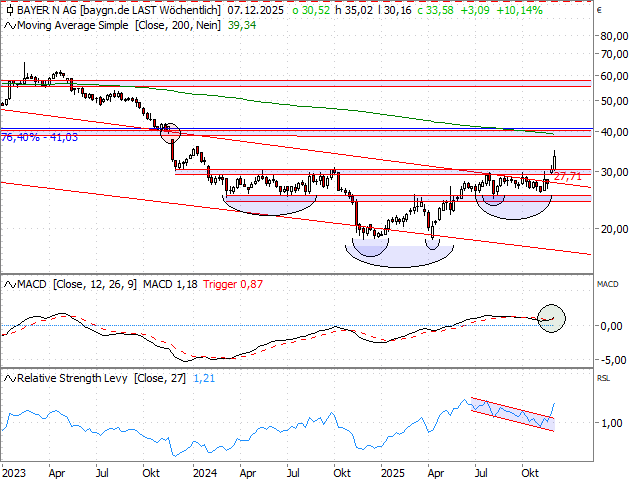Image resolution: width=640 pixels, height=480 pixels.
Task: Click the percent change +10,14%
Action: [520, 10]
